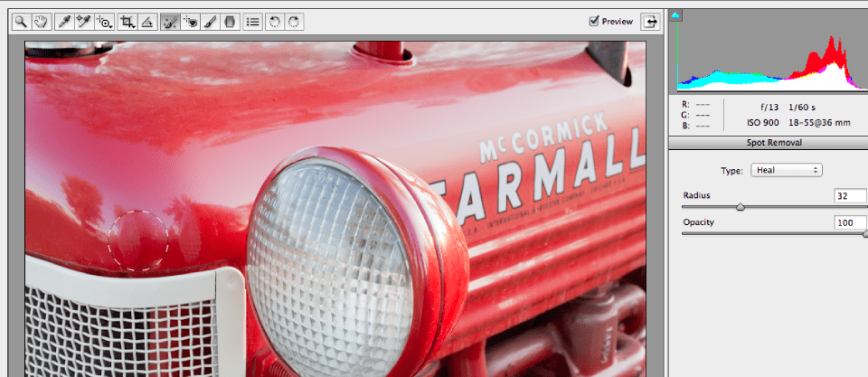Click the Opacity value field showing 100

pyautogui.click(x=850, y=222)
